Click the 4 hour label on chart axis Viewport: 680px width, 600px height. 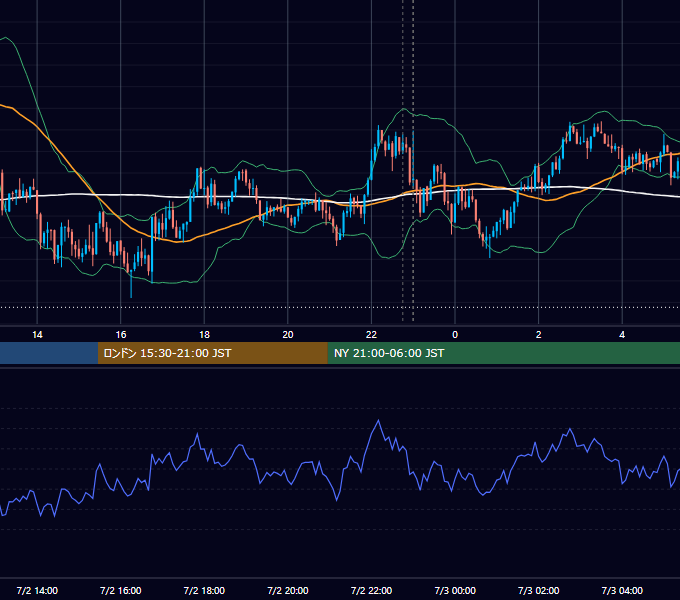click(622, 335)
